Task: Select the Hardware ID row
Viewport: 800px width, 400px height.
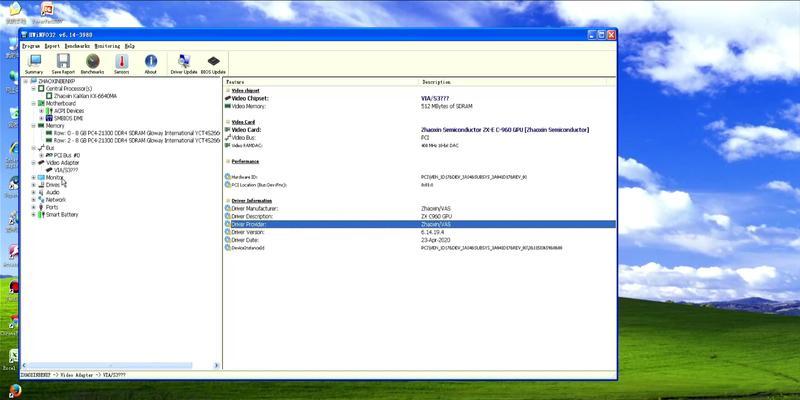Action: click(x=419, y=177)
